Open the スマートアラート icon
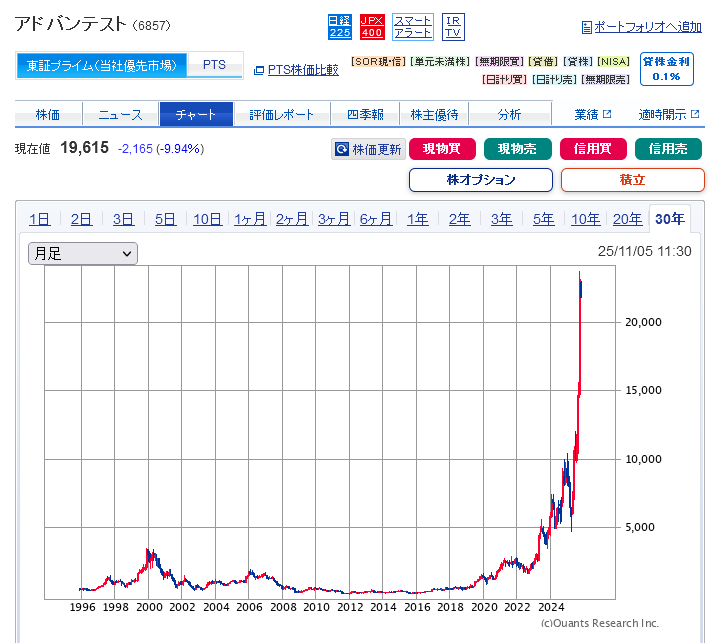Image resolution: width=714 pixels, height=643 pixels. (x=412, y=26)
